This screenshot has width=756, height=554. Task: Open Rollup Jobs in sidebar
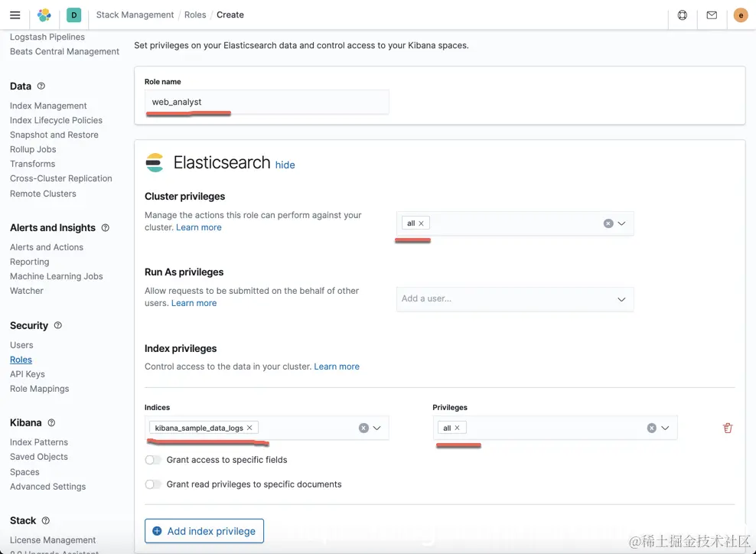(x=33, y=149)
